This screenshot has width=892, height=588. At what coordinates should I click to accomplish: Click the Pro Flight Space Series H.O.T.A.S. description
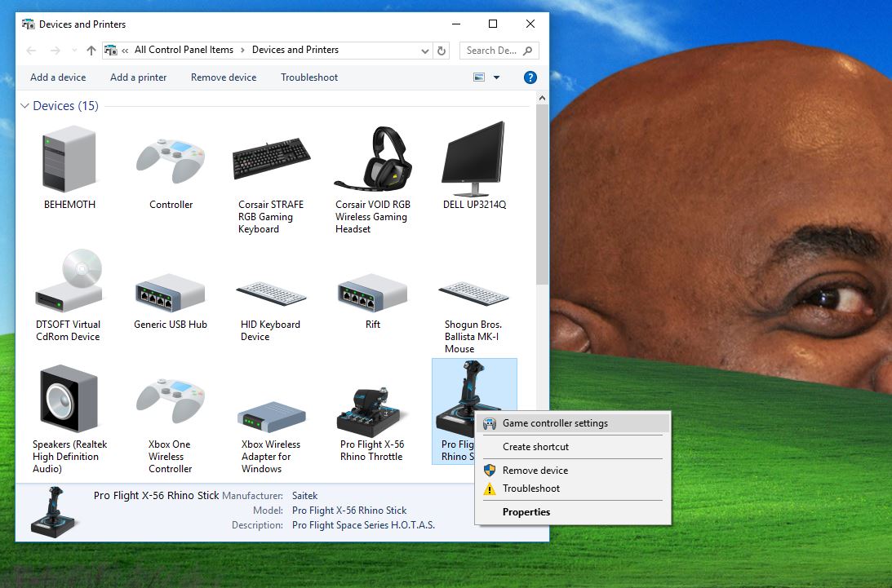(x=363, y=525)
